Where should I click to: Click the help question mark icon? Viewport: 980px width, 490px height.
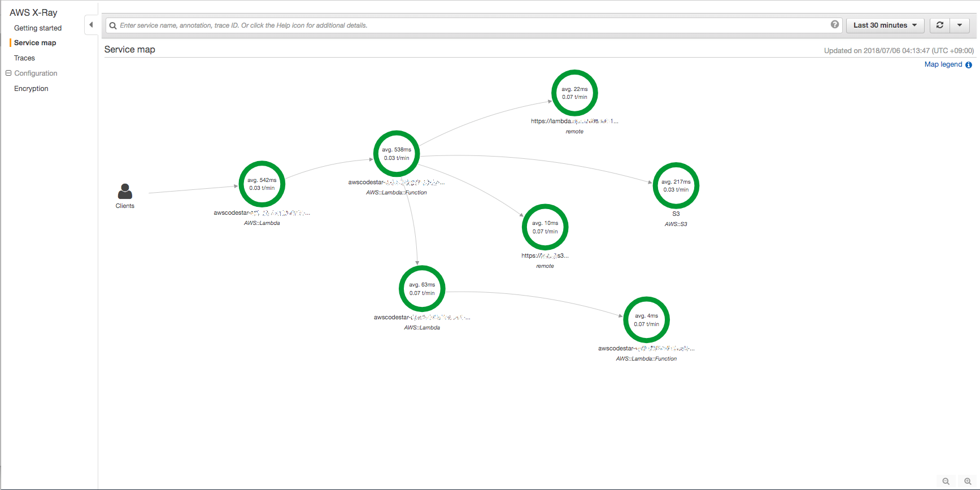pyautogui.click(x=834, y=25)
